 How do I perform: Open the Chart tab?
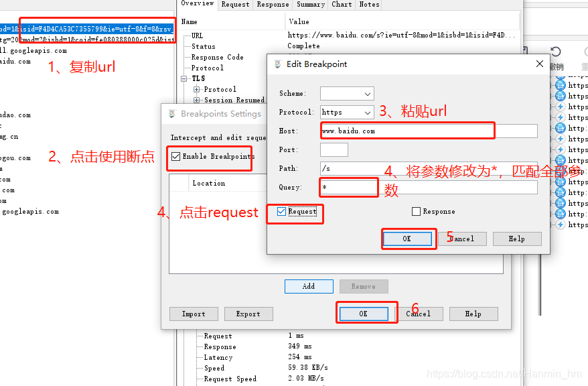(x=342, y=5)
